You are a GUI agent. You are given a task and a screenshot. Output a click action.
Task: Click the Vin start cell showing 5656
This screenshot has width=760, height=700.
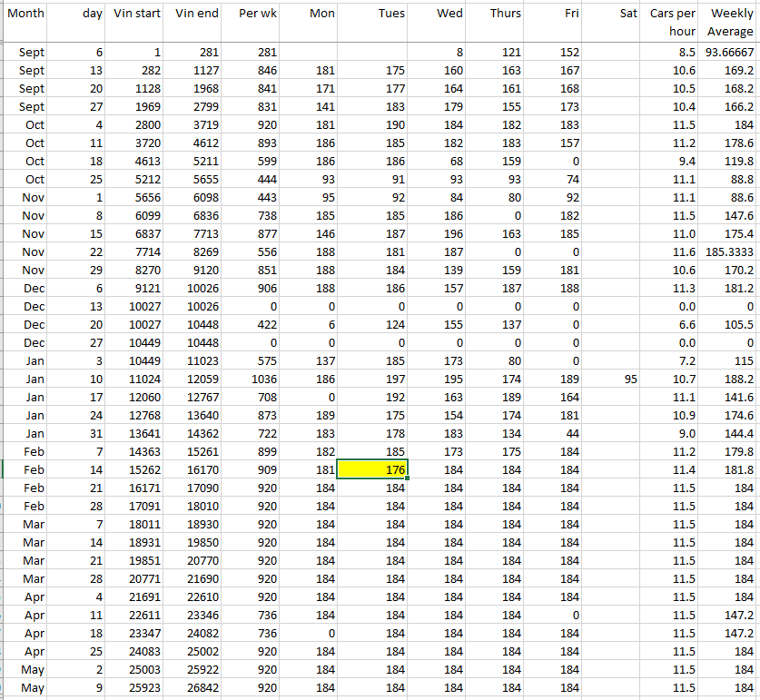(x=137, y=197)
